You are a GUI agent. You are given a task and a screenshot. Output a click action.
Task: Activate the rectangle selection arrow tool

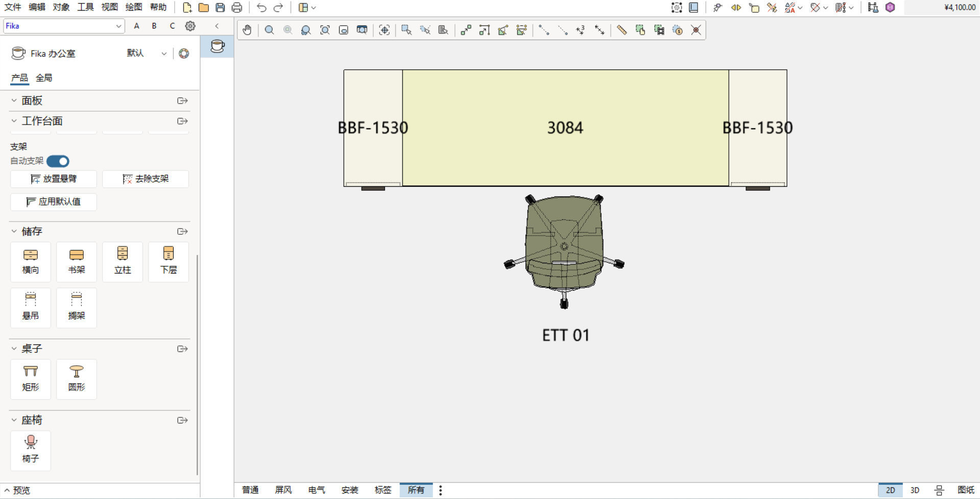(x=407, y=30)
